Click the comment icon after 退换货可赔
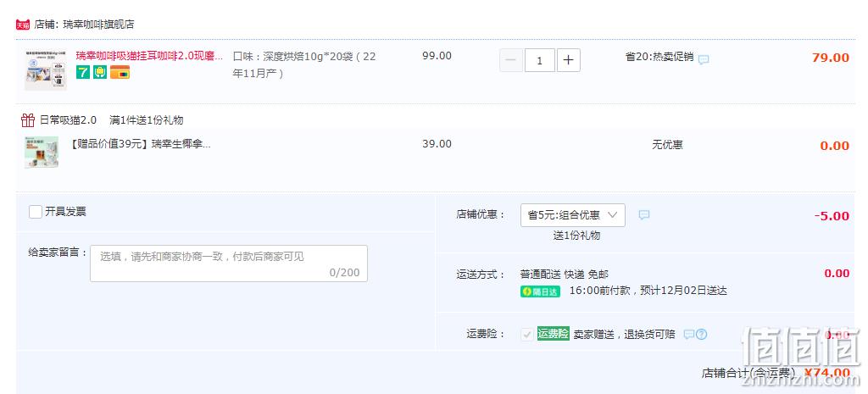The image size is (868, 394). (x=688, y=334)
